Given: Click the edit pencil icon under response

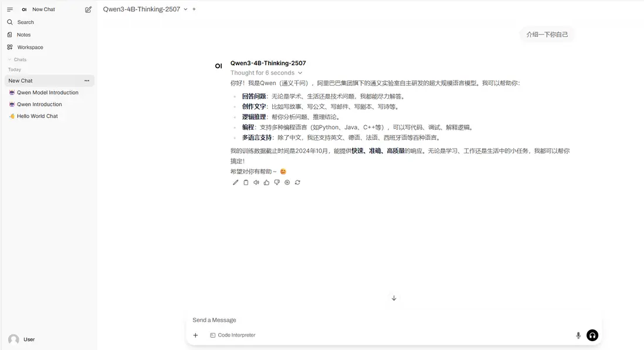Looking at the screenshot, I should [235, 183].
